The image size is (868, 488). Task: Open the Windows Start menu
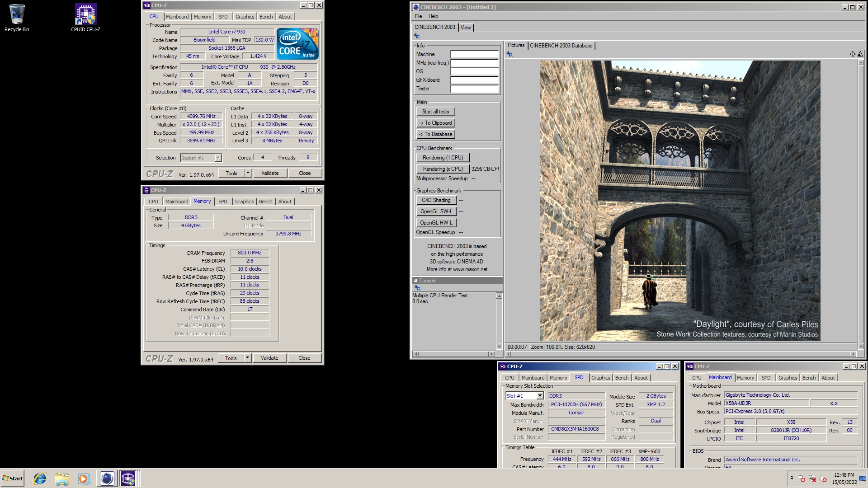pyautogui.click(x=13, y=479)
